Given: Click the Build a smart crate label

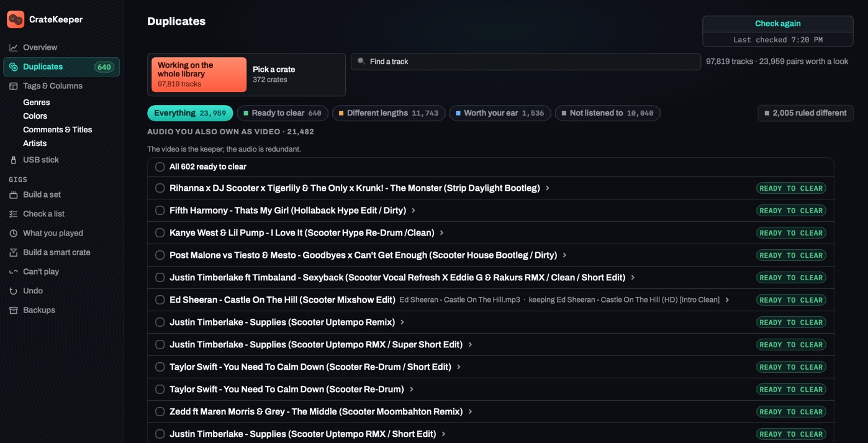Looking at the screenshot, I should (x=57, y=252).
